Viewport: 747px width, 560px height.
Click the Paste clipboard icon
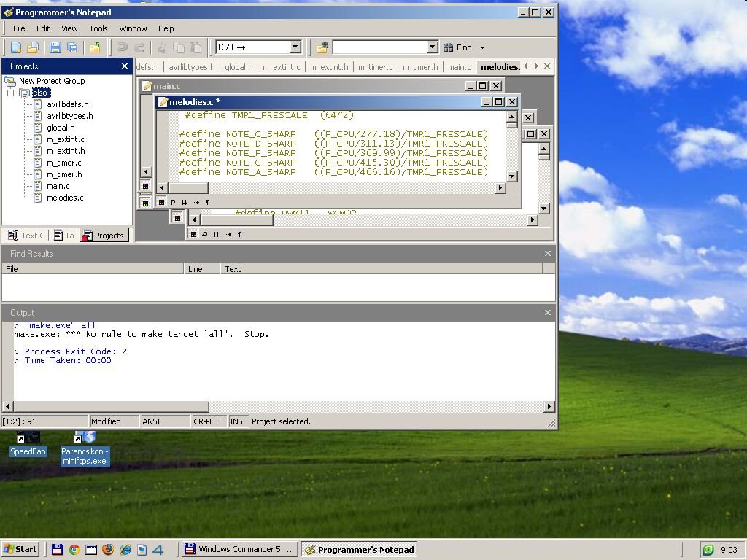pyautogui.click(x=195, y=47)
